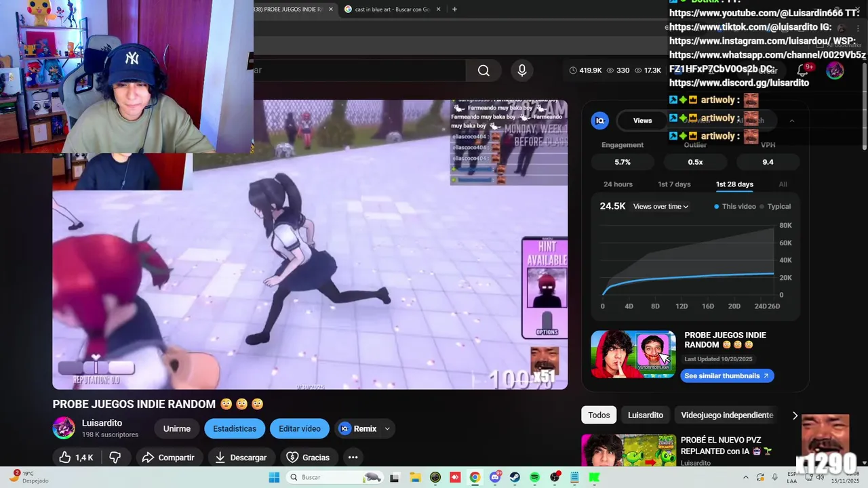Click the Luisardito channel avatar under video
Screen dimensions: 868x488
coord(64,428)
